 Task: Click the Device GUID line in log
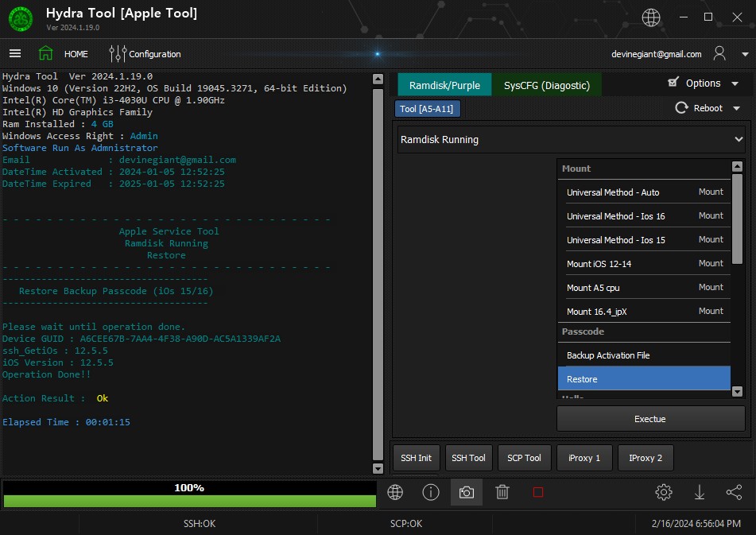pos(142,339)
